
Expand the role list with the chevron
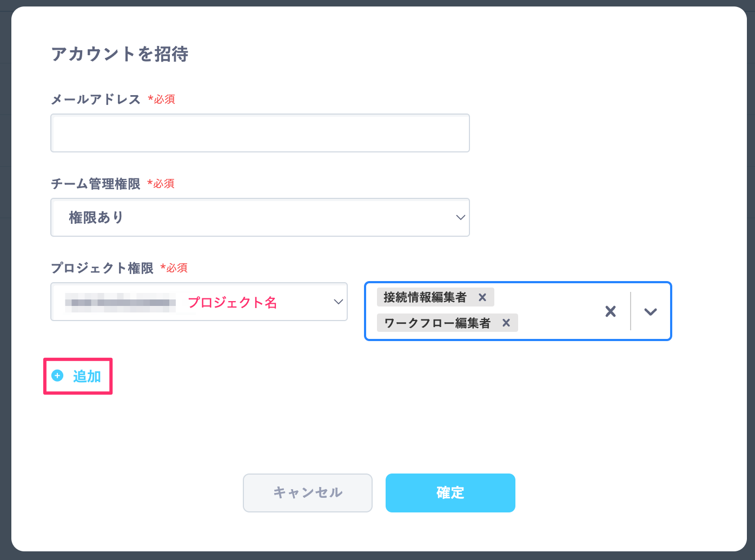click(x=651, y=311)
